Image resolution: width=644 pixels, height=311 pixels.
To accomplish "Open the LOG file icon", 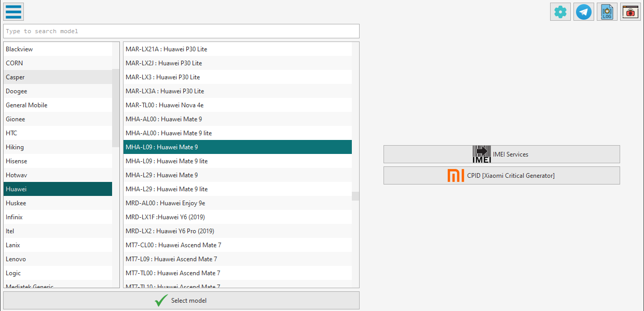I will (607, 12).
